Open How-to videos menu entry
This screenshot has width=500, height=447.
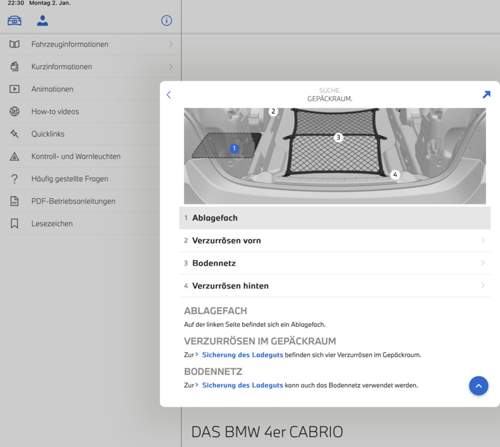pyautogui.click(x=80, y=111)
